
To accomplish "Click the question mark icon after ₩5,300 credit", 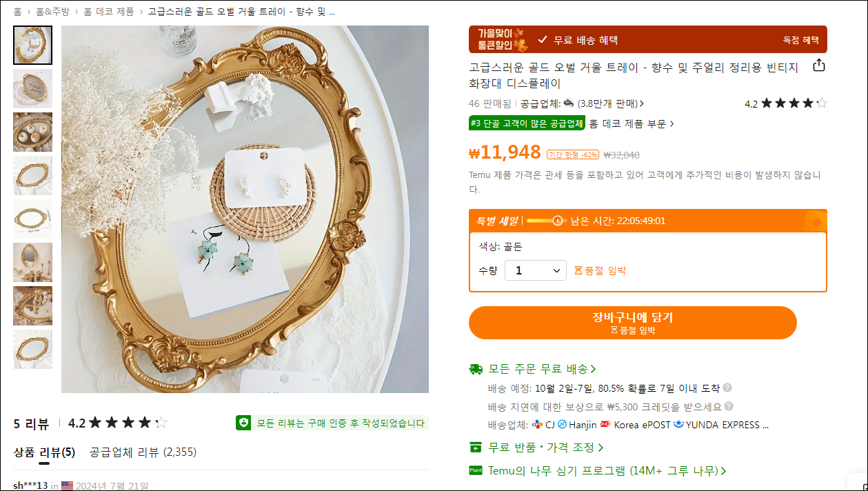I will [x=729, y=406].
